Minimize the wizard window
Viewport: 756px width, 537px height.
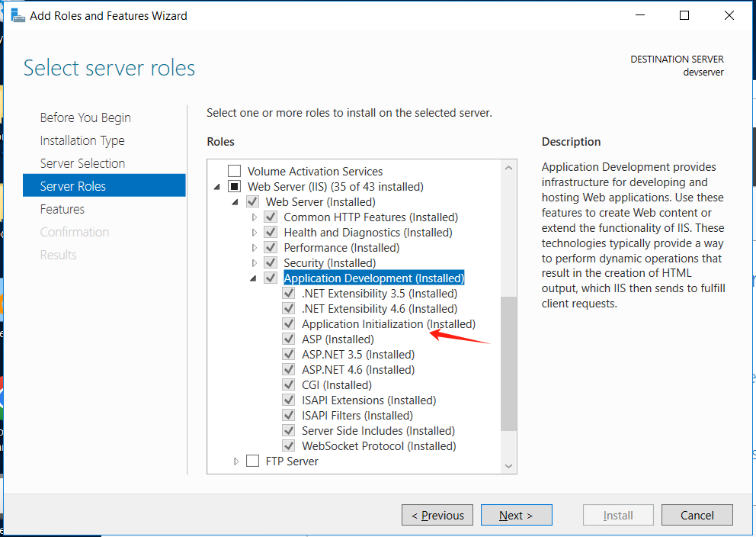[640, 15]
